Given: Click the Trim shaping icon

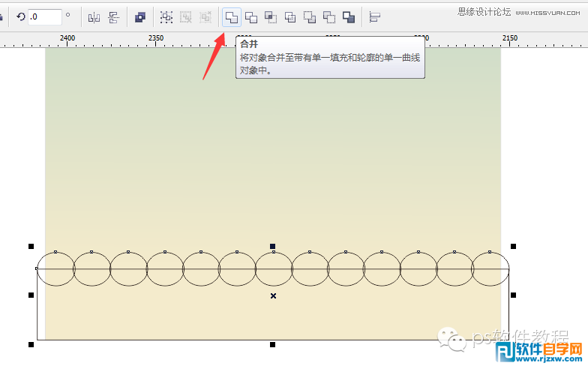Looking at the screenshot, I should pyautogui.click(x=250, y=17).
